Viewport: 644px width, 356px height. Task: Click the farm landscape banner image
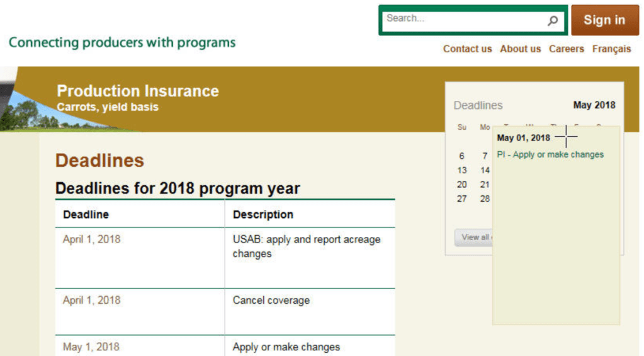tap(28, 110)
